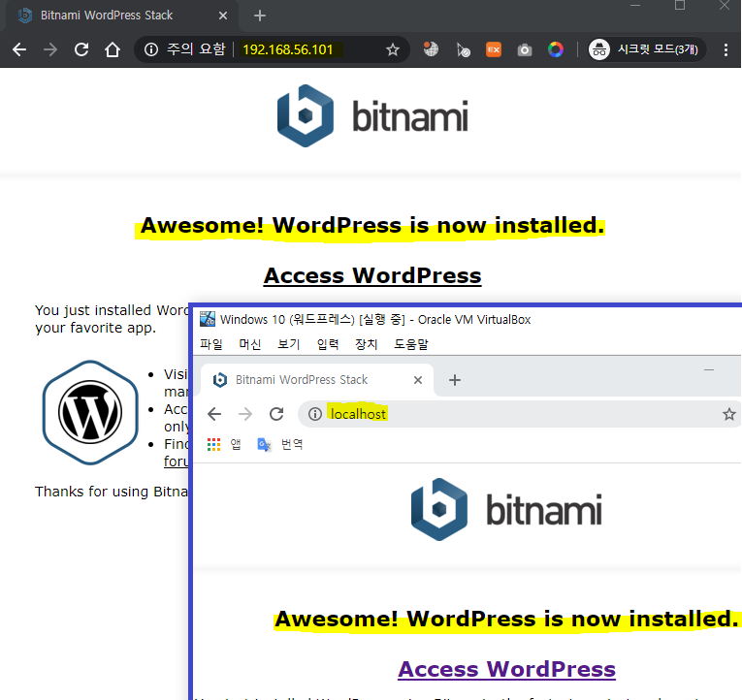The image size is (742, 700).
Task: Click the VirtualBox window title icon
Action: 207,319
